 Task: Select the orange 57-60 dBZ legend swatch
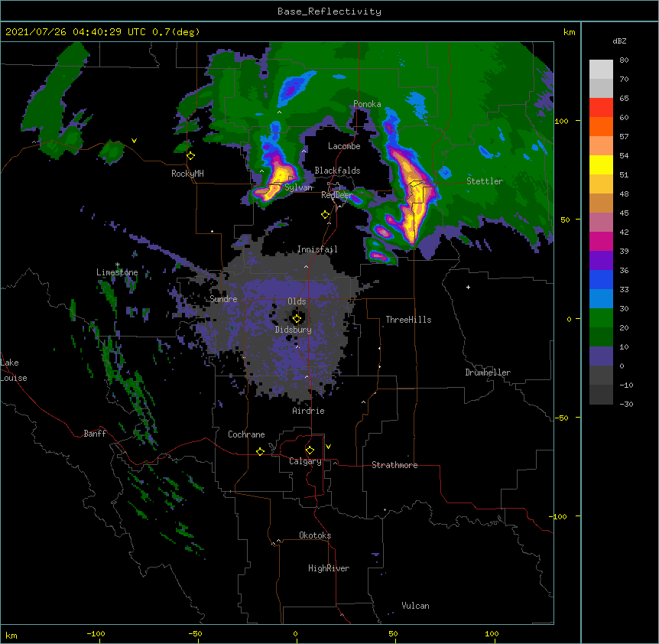click(601, 126)
